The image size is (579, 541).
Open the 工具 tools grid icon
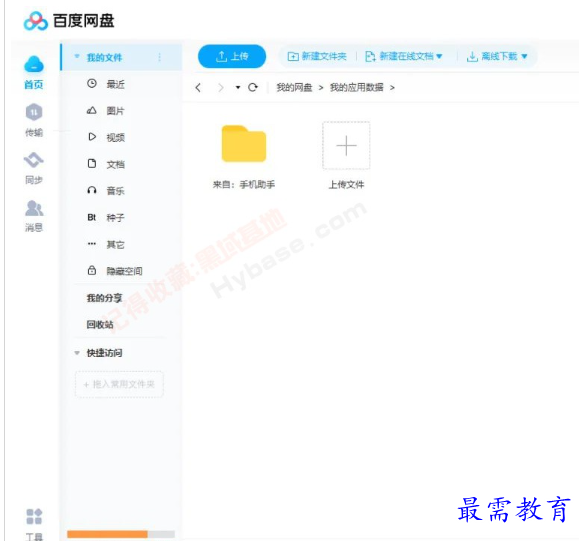(x=34, y=516)
